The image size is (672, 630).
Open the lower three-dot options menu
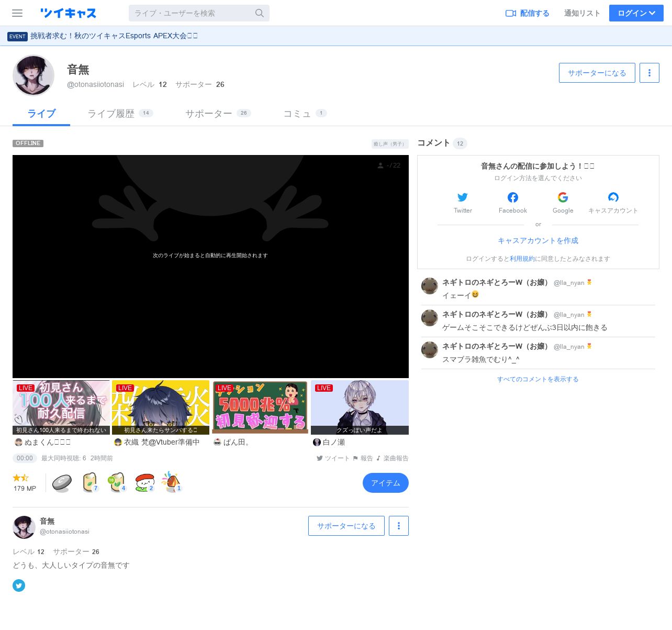pyautogui.click(x=399, y=526)
